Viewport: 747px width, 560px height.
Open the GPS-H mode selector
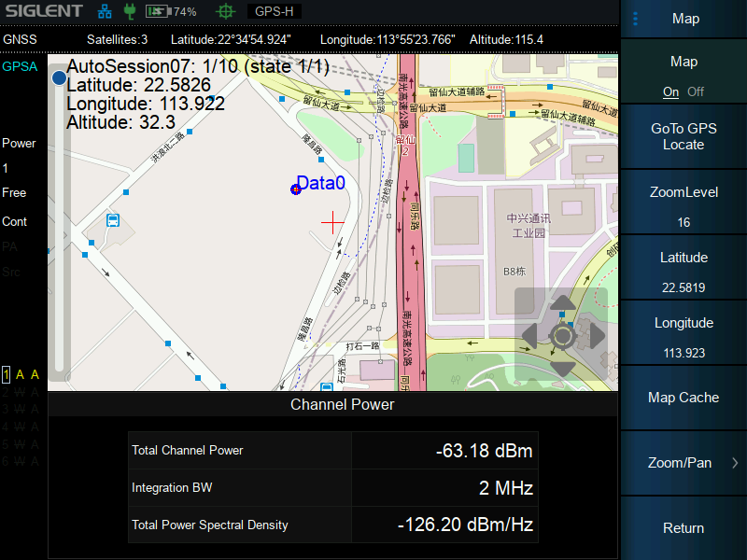pyautogui.click(x=275, y=12)
